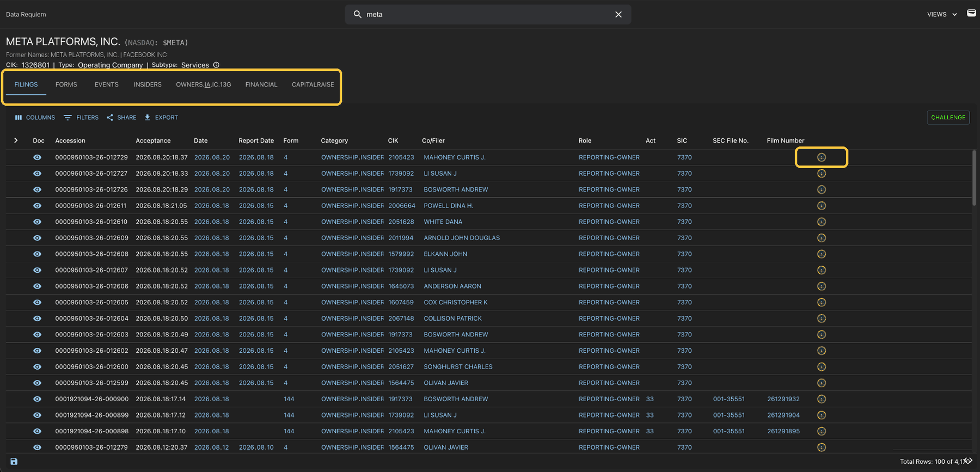Click SEC seal icon in COX CHRISTOPHER K row
This screenshot has width=980, height=472.
(x=822, y=303)
